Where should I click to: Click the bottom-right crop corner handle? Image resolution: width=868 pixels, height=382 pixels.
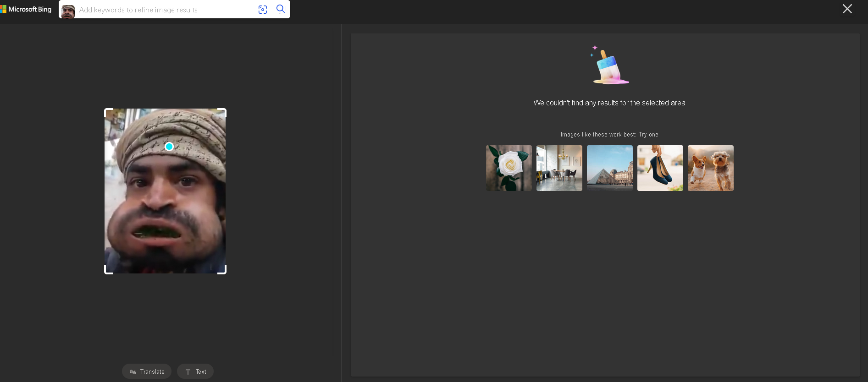click(222, 270)
